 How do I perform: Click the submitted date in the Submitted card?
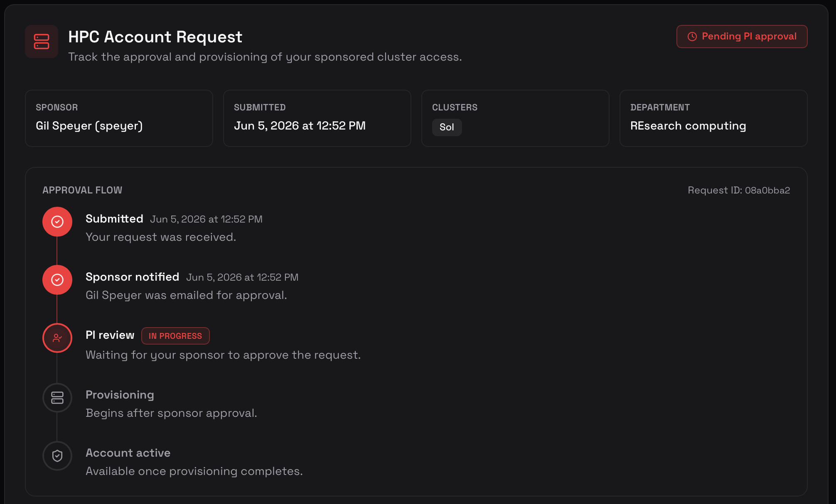coord(300,126)
